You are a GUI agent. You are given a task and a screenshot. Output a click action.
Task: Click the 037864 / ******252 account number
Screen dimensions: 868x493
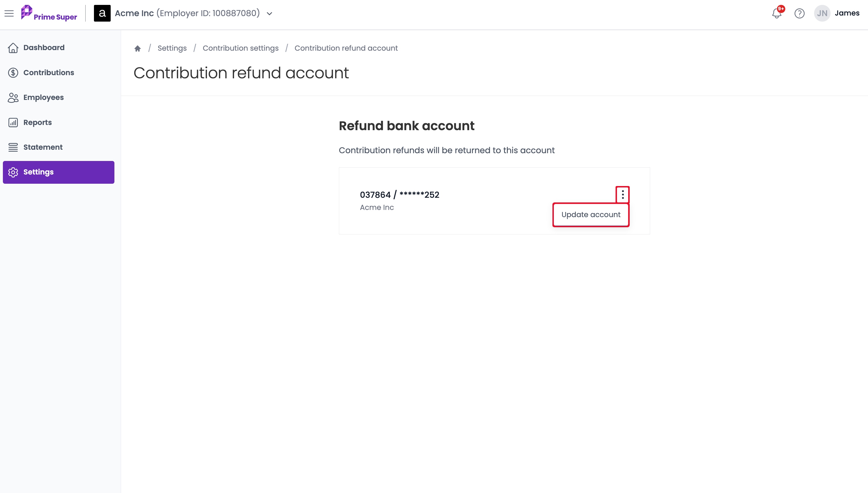399,195
